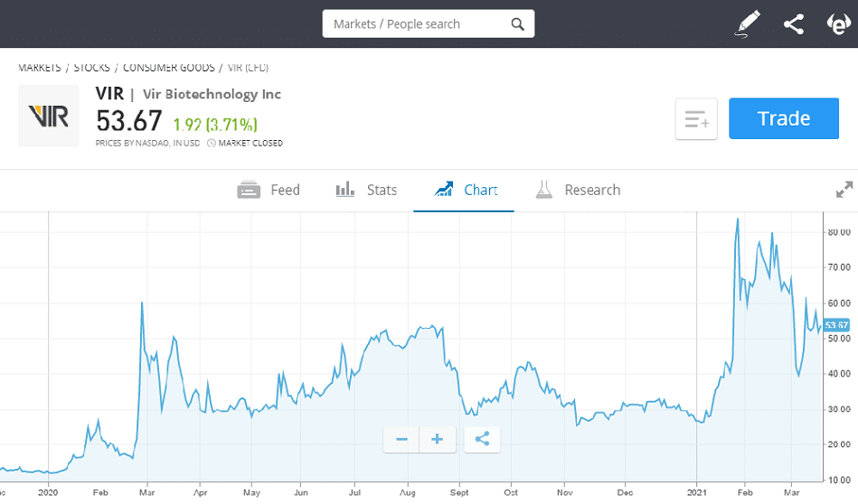
Task: Click the Nov label on time axis
Action: click(565, 492)
